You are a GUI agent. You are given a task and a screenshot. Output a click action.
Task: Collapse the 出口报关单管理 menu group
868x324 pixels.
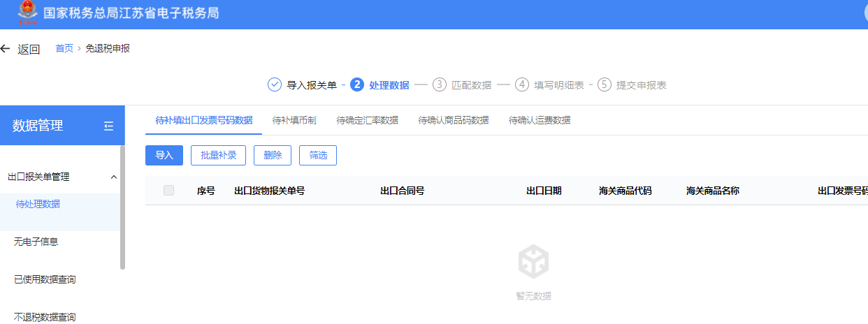[x=114, y=177]
